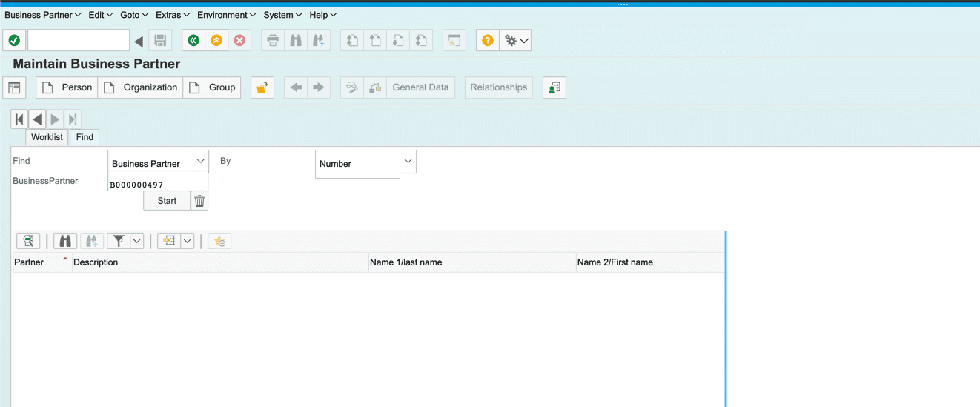Click the Previous Page icon
This screenshot has width=980, height=407.
coord(375,40)
